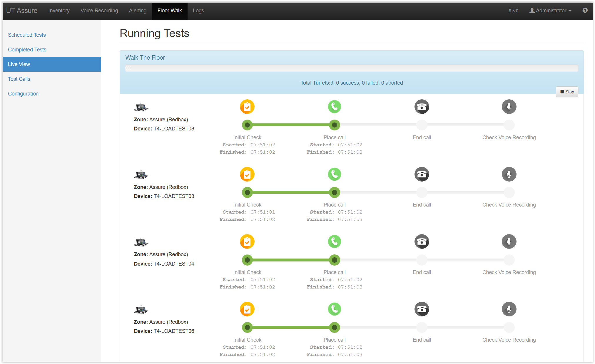Click the Place call timeline node for T4-LOADTEST08
This screenshot has height=364, width=595.
[335, 125]
